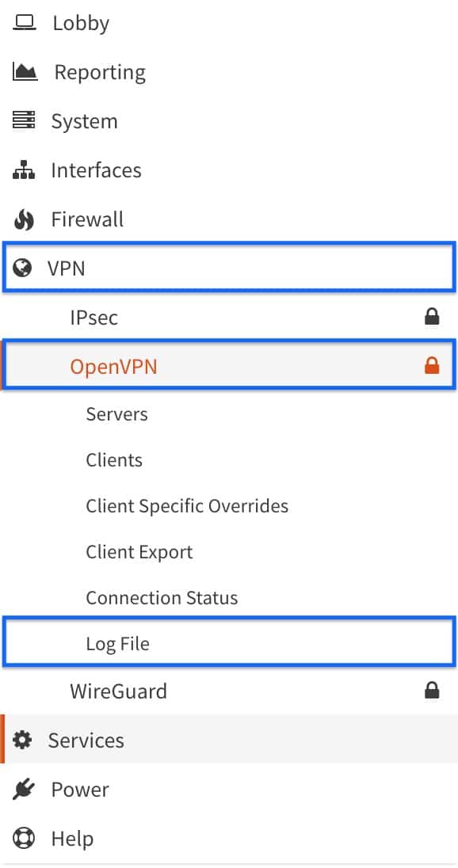The width and height of the screenshot is (458, 868).
Task: Click the lock icon next to WireGuard
Action: coord(433,690)
